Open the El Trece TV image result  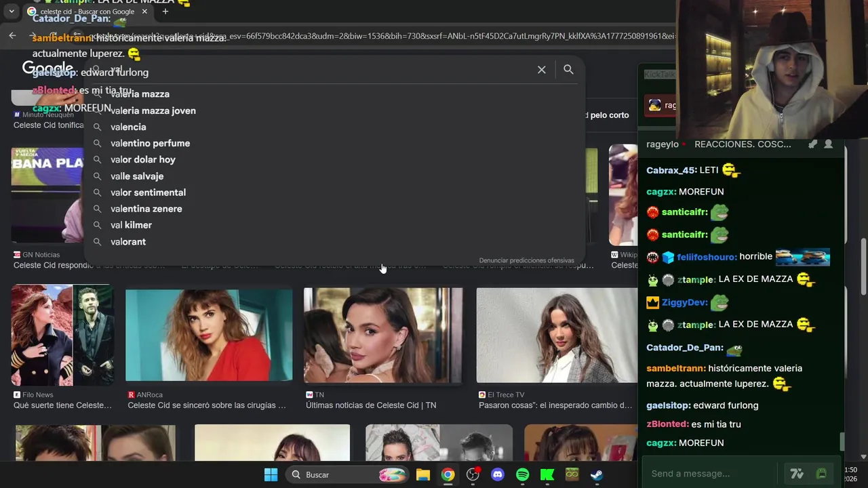(557, 335)
